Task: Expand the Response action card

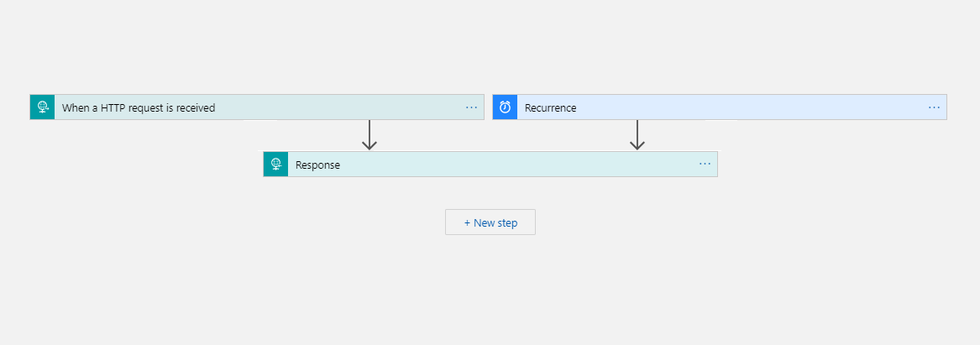Action: 490,165
